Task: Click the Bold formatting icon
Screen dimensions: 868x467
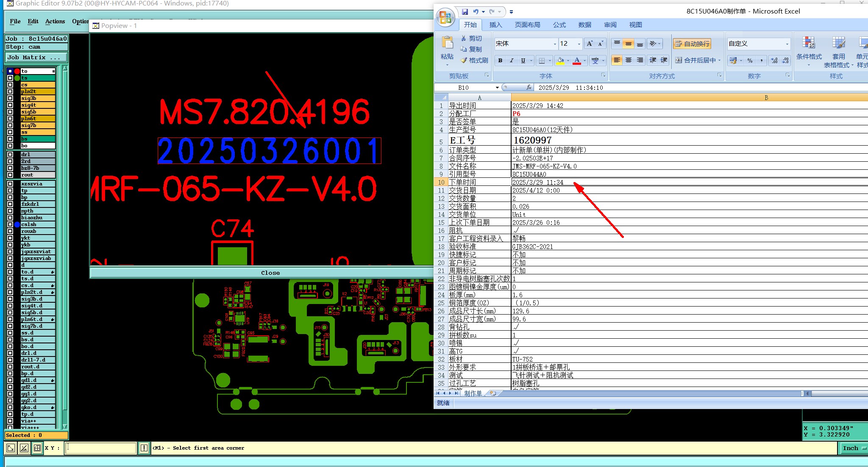Action: (500, 61)
